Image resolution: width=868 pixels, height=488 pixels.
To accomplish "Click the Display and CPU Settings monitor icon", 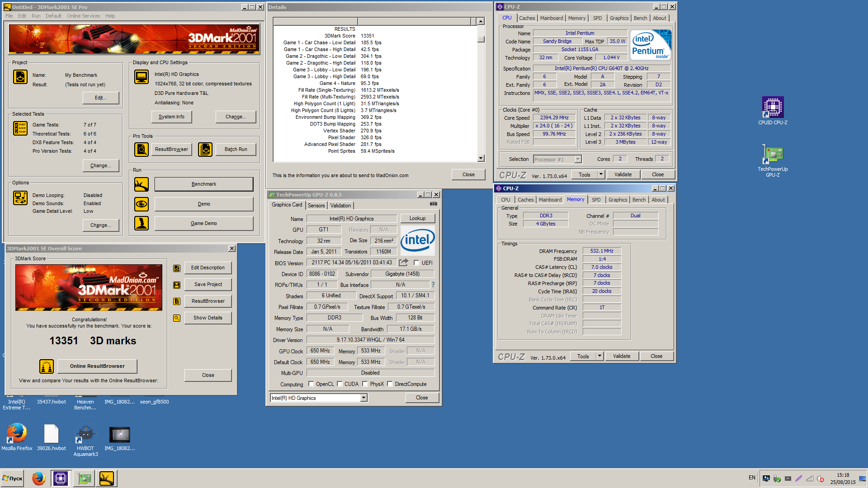I will tap(142, 77).
